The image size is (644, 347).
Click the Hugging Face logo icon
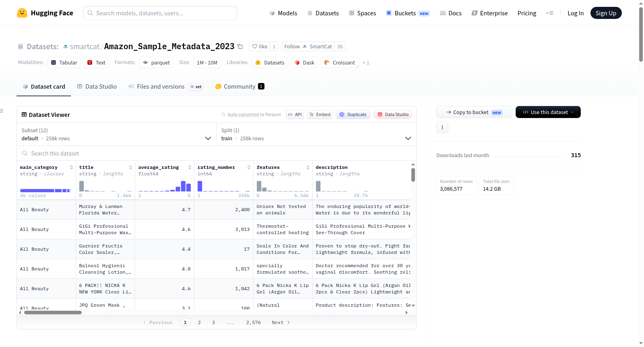pyautogui.click(x=22, y=13)
